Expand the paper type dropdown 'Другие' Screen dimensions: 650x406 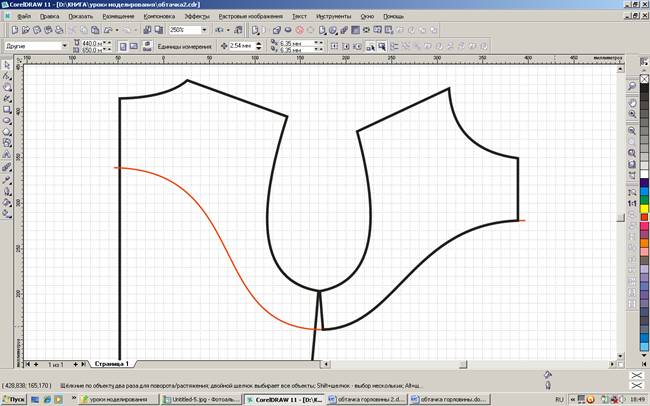(x=64, y=46)
